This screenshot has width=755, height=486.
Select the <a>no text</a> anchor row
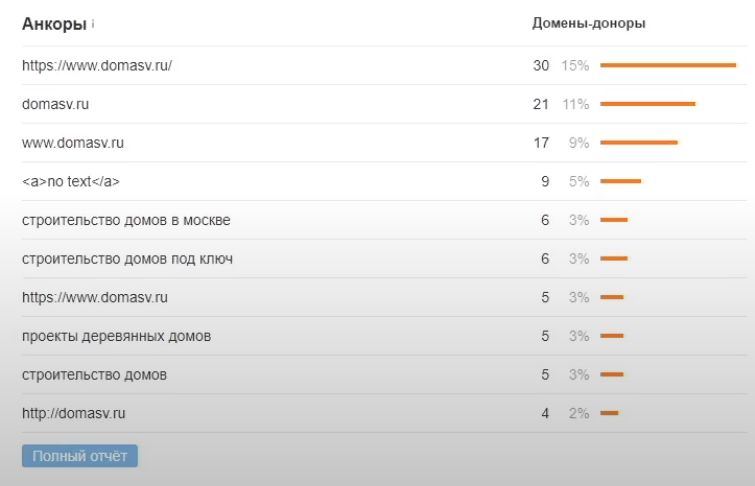pyautogui.click(x=71, y=182)
